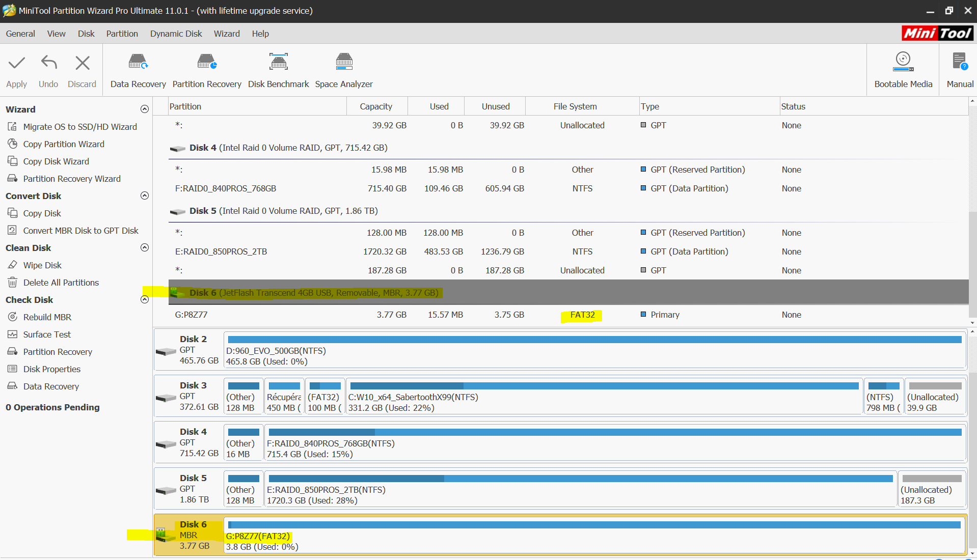Screen dimensions: 977x560
Task: Select C:W10_x64_SabertoothX99 partition block
Action: click(604, 397)
